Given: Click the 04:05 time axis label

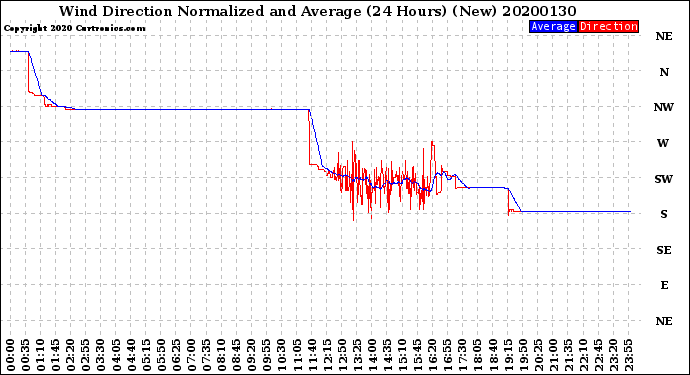Looking at the screenshot, I should [116, 355].
